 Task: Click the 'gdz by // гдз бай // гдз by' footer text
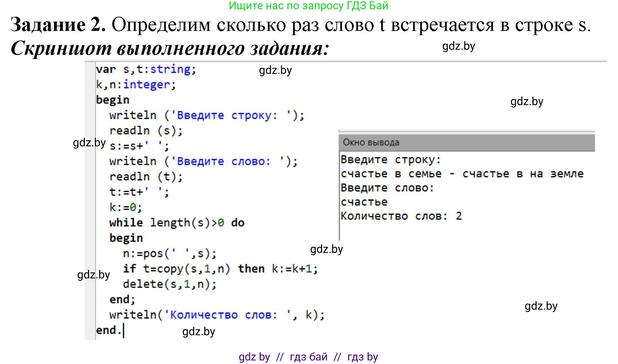coord(308,357)
